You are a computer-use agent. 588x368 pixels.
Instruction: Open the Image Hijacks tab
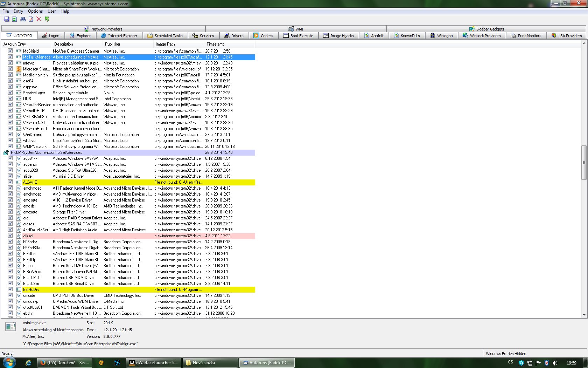338,36
